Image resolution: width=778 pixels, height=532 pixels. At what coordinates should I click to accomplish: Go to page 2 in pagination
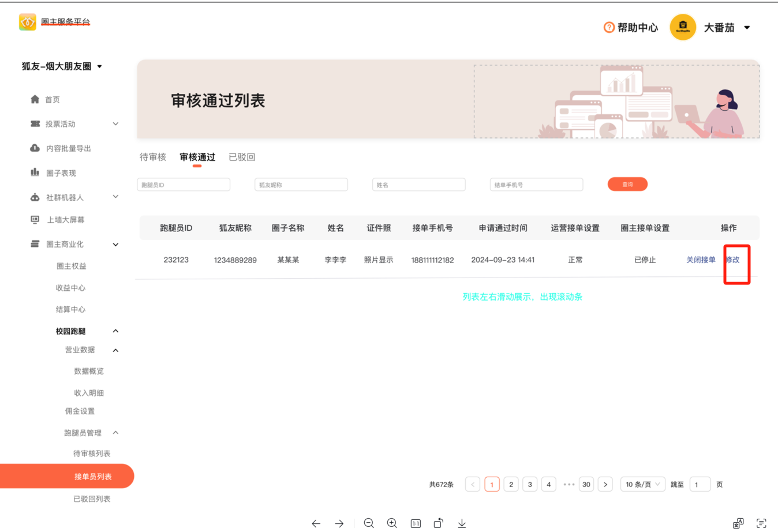(511, 484)
